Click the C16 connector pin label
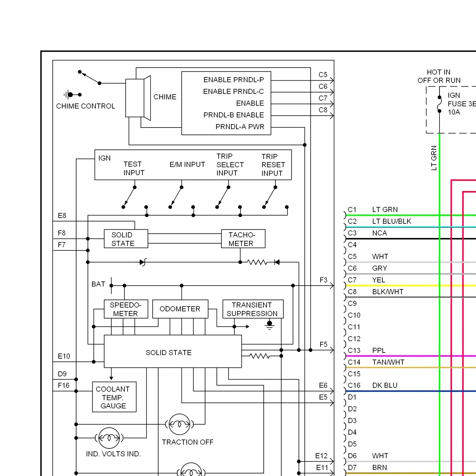The height and width of the screenshot is (476, 476). (x=354, y=385)
